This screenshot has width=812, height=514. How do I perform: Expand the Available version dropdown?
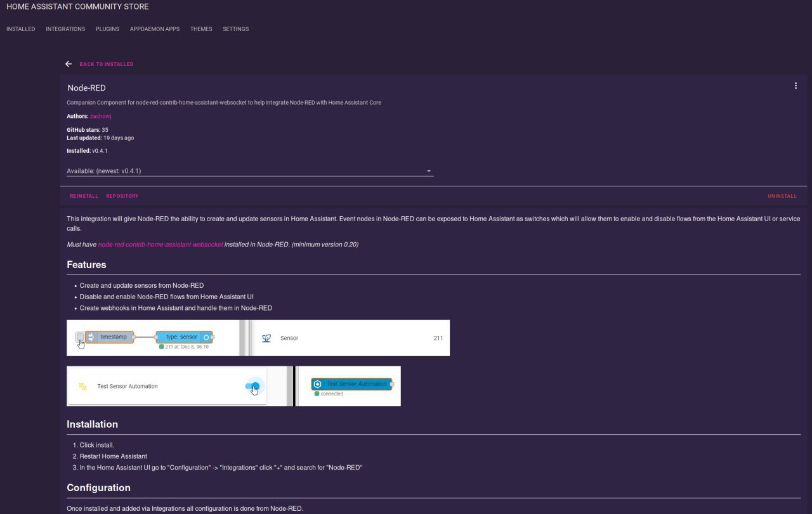pos(250,171)
